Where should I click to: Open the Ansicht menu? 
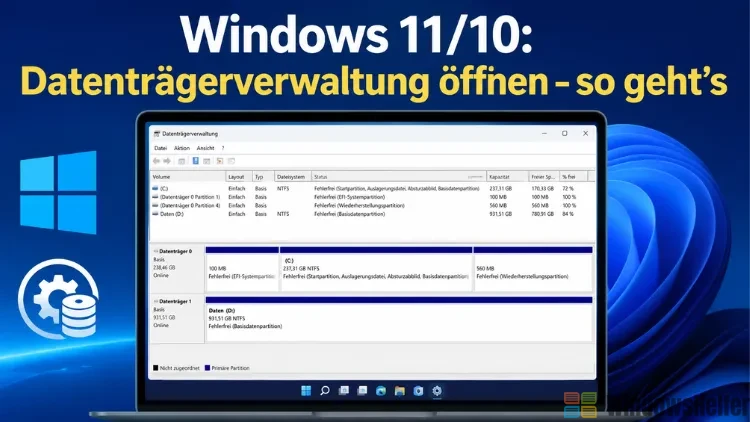pyautogui.click(x=206, y=148)
